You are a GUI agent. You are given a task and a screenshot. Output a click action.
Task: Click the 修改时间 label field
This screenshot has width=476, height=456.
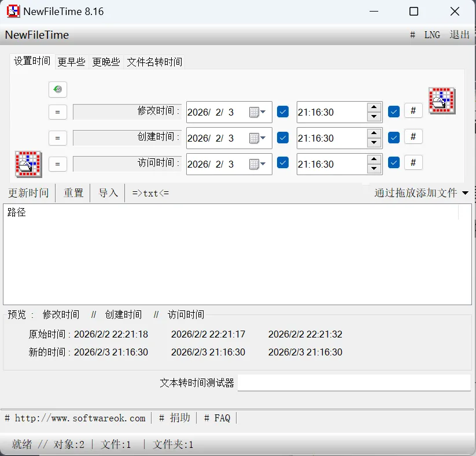tap(127, 112)
